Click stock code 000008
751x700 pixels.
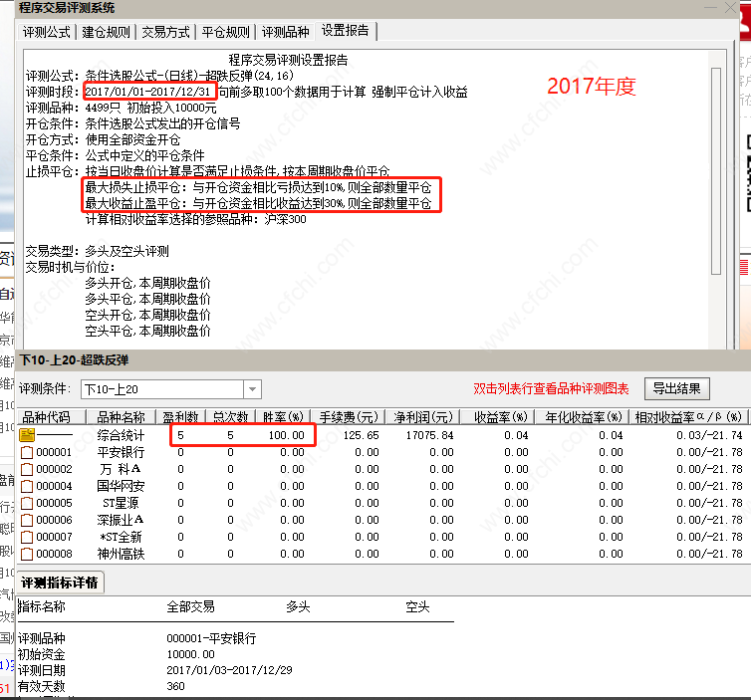click(x=54, y=554)
